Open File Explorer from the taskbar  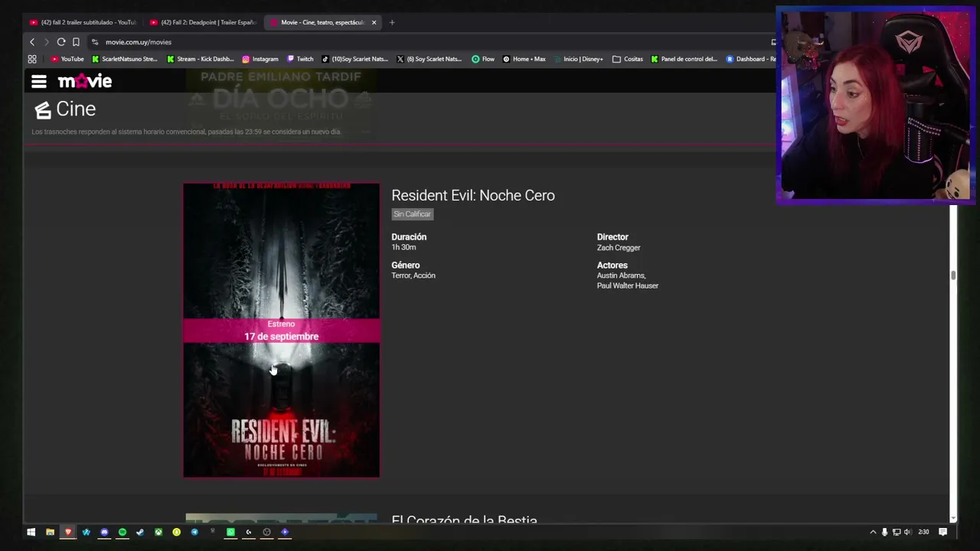tap(50, 532)
